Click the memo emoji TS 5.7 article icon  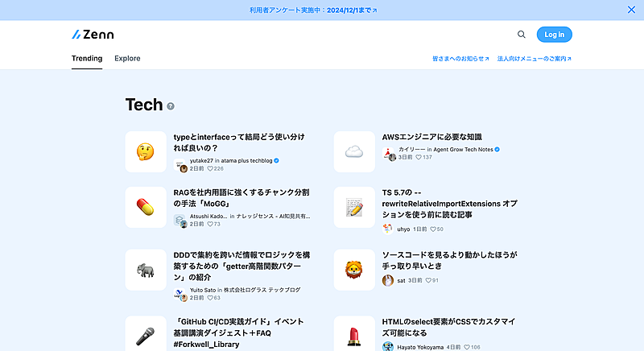[354, 207]
